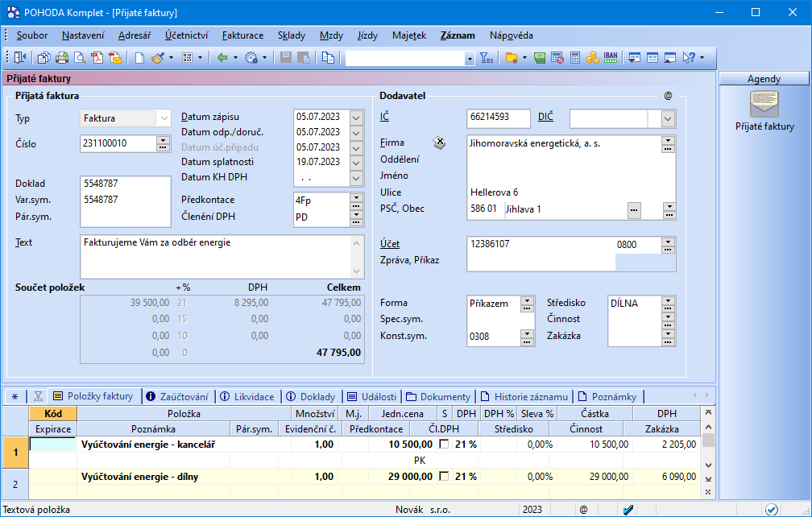This screenshot has height=517, width=812.
Task: Switch to the Likvidace tab
Action: point(247,396)
